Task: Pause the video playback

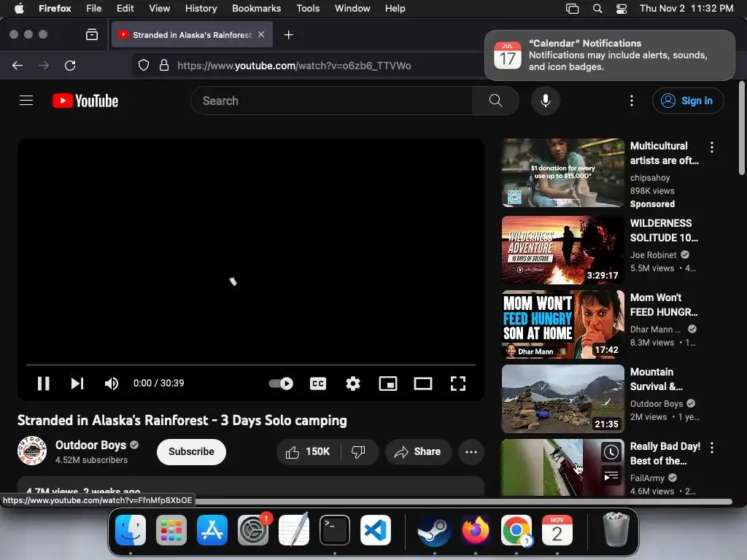Action: tap(43, 384)
